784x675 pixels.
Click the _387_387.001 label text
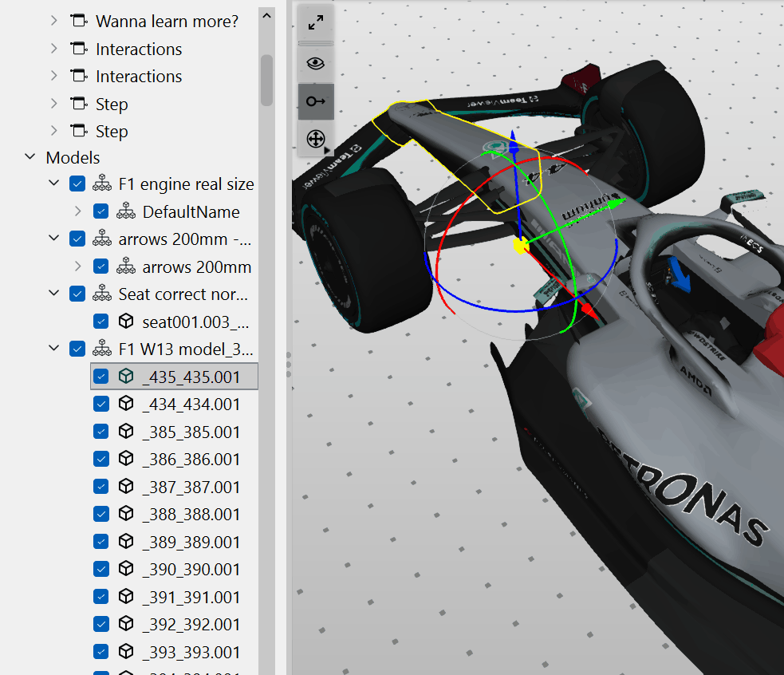191,487
